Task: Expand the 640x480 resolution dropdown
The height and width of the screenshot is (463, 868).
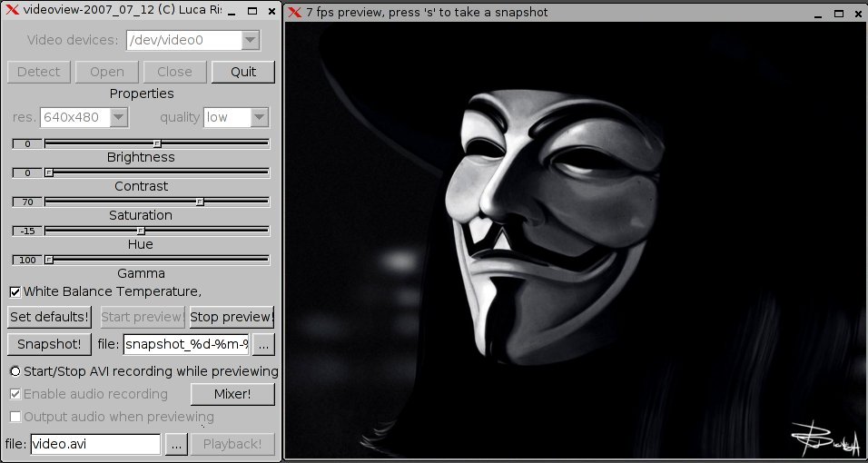Action: click(x=119, y=117)
